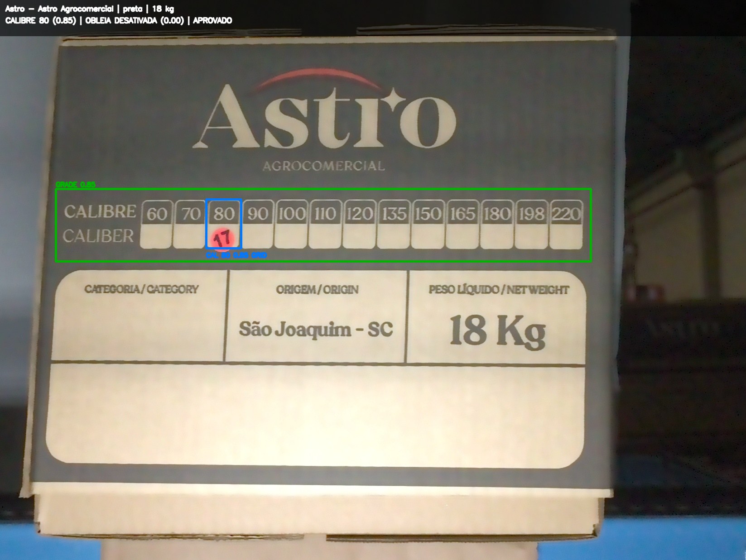Click the Astro Agrocomercial title line in overlay
Screen dimensions: 746x560
(x=90, y=9)
